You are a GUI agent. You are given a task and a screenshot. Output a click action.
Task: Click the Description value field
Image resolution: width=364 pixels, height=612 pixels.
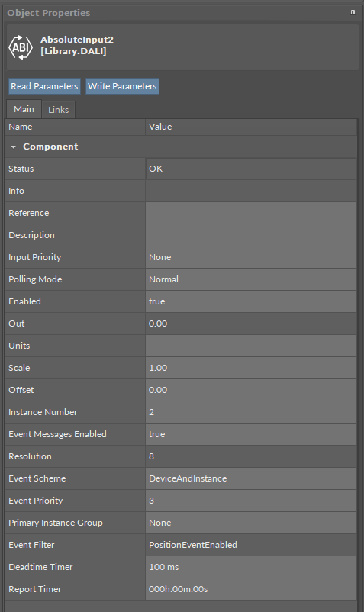(x=251, y=235)
